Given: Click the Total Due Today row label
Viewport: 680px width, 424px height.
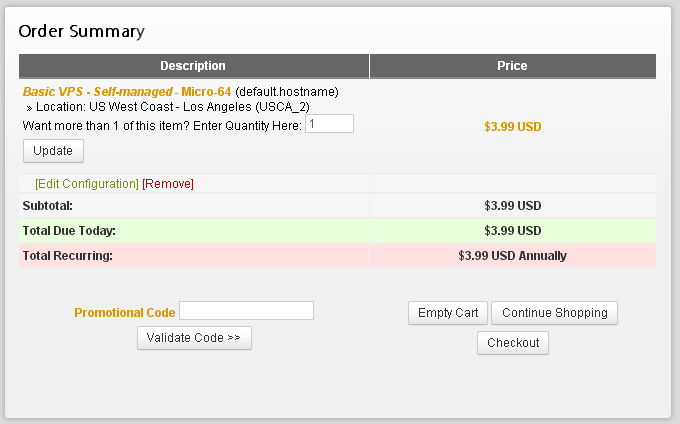Looking at the screenshot, I should (69, 231).
